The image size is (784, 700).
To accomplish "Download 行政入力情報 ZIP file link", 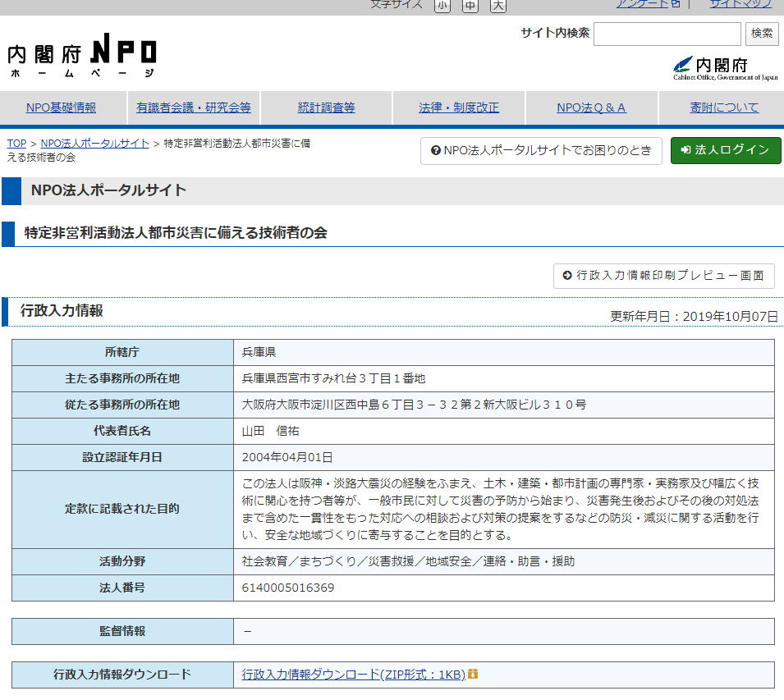I will pyautogui.click(x=354, y=675).
